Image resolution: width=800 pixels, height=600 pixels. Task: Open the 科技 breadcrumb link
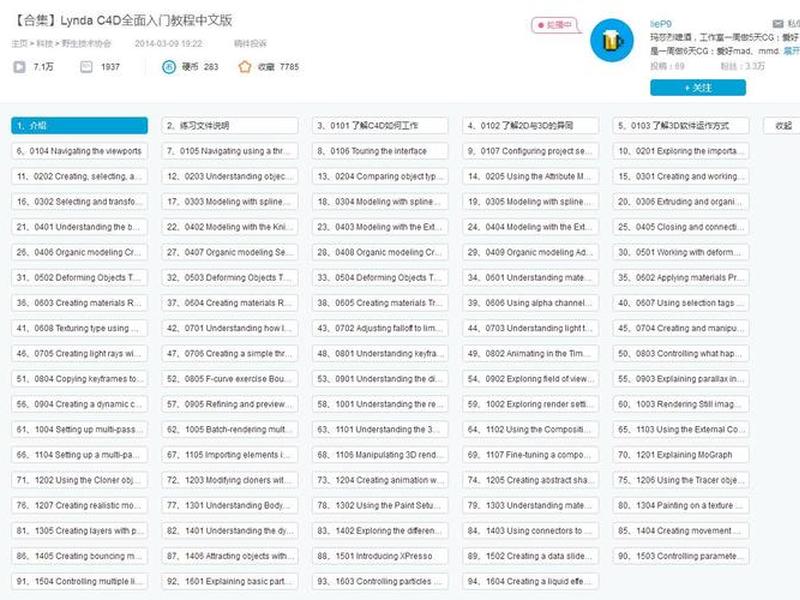coord(44,44)
